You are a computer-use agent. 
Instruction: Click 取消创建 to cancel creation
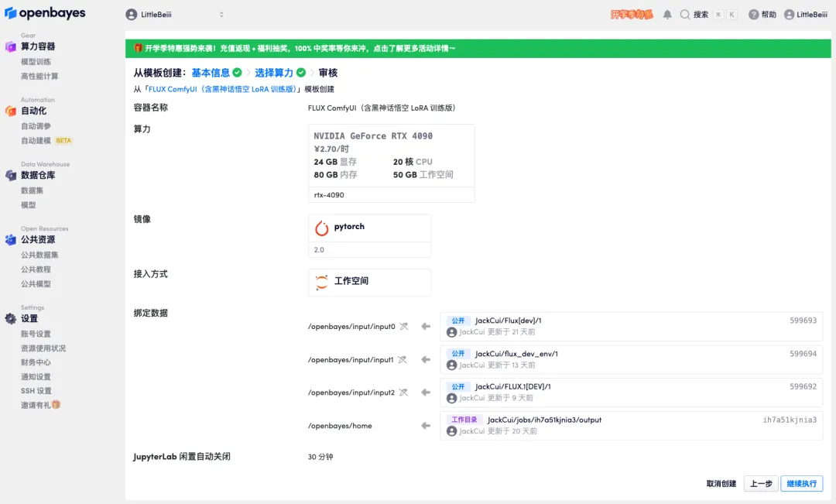click(x=721, y=484)
